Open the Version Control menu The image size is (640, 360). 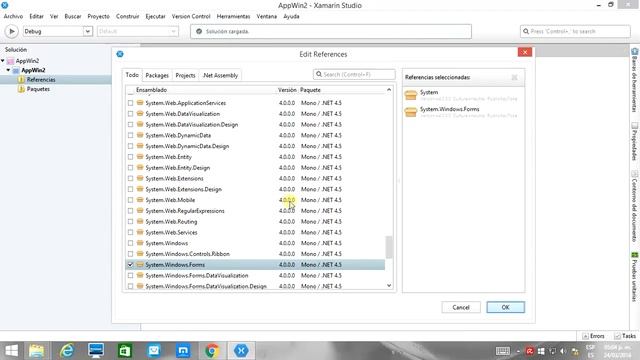click(191, 16)
